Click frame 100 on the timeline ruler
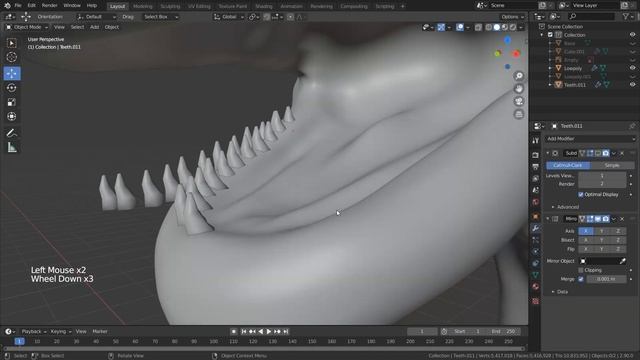 click(213, 341)
